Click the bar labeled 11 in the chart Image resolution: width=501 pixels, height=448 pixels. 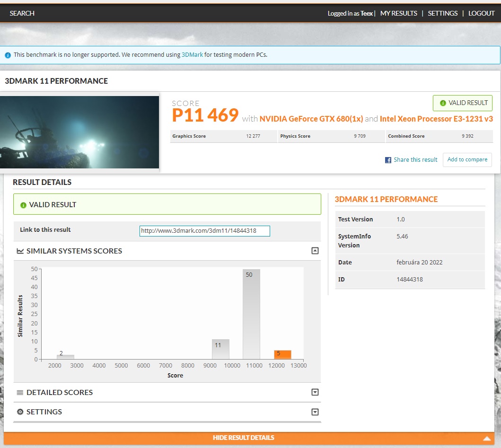coord(220,349)
